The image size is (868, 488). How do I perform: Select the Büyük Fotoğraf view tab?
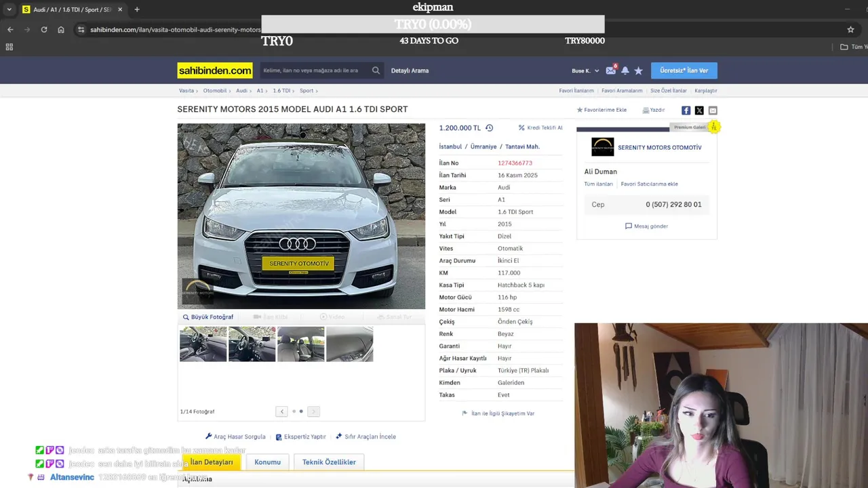point(208,317)
